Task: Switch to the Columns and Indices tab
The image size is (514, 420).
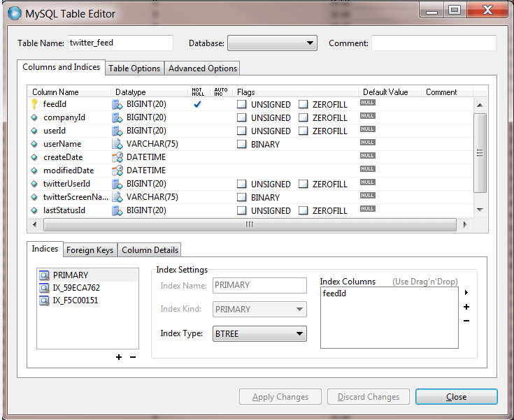Action: [x=61, y=67]
